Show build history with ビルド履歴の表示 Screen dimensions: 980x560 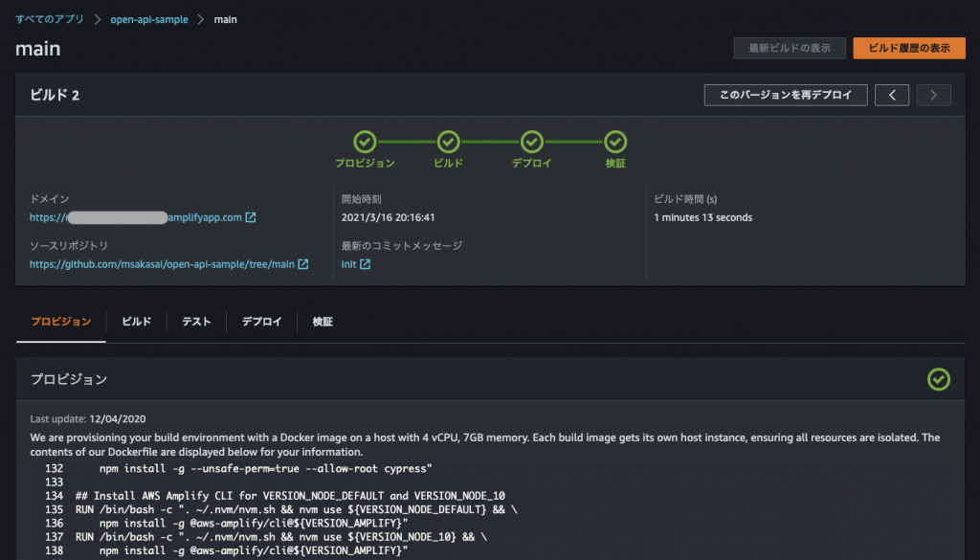[909, 48]
